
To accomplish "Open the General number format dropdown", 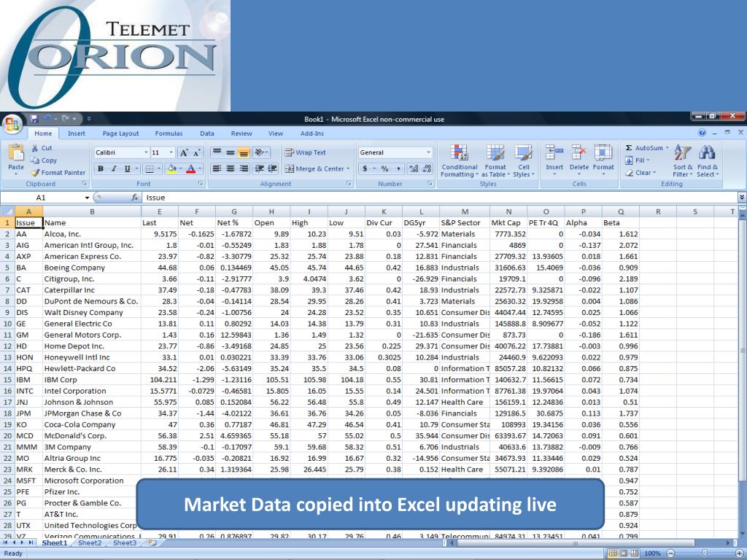I will (428, 152).
